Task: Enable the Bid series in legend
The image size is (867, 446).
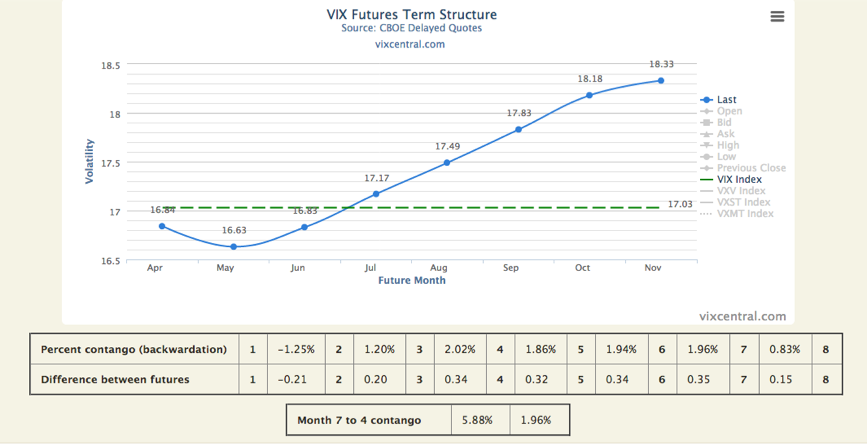Action: pos(724,123)
